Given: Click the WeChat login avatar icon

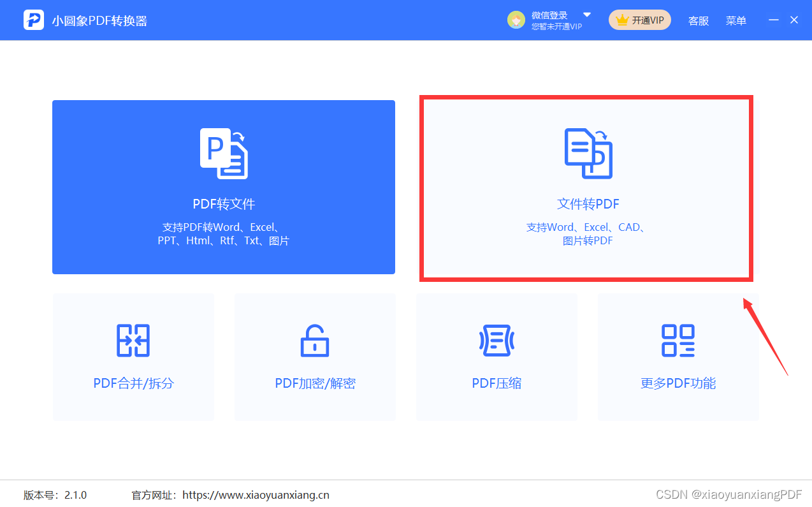Looking at the screenshot, I should coord(516,20).
